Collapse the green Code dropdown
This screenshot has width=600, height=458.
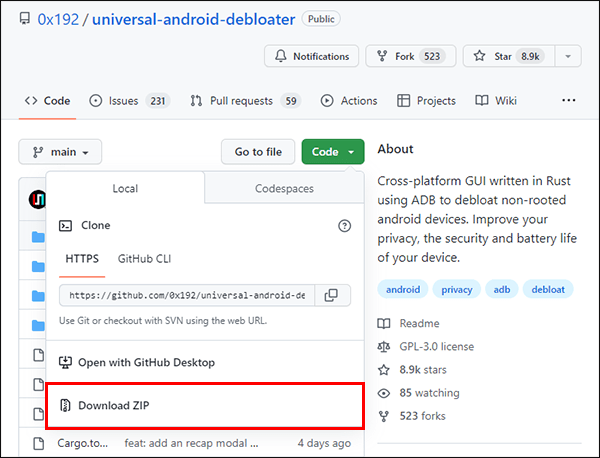pyautogui.click(x=333, y=152)
